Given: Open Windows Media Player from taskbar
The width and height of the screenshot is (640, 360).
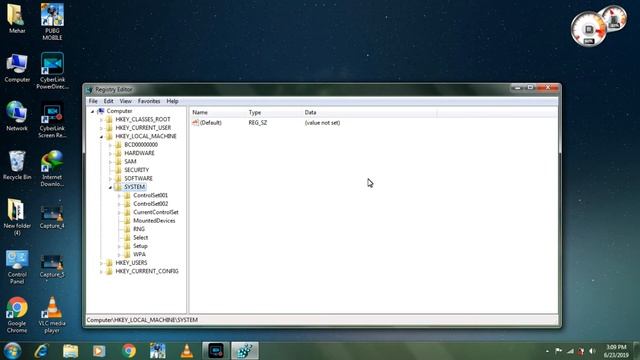Looking at the screenshot, I should [x=99, y=351].
